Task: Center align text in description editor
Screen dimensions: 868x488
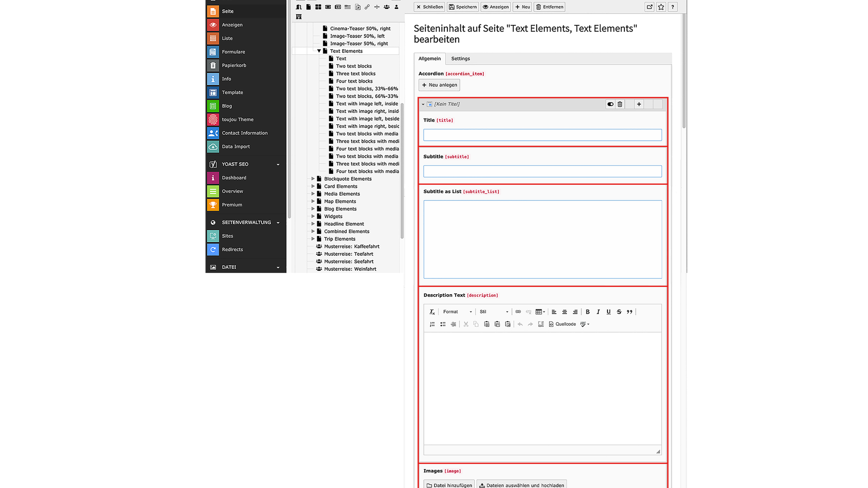Action: (565, 312)
